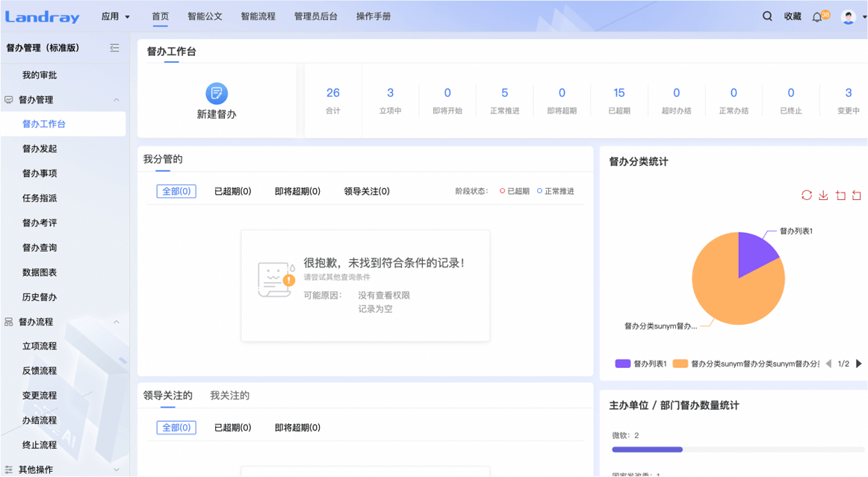Refresh the 督办分类统计 chart
Viewport: 868px width, 477px height.
[x=807, y=196]
